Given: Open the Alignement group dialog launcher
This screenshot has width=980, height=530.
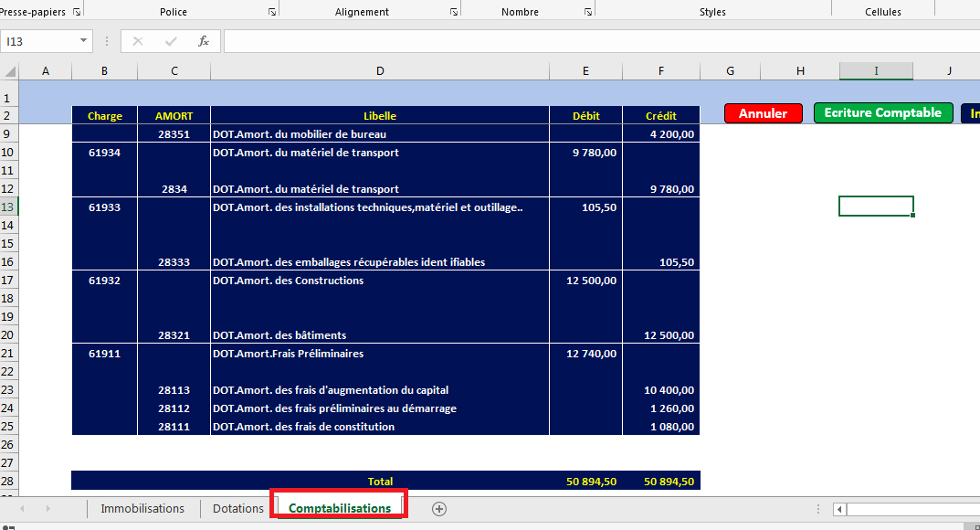Looking at the screenshot, I should click(x=453, y=10).
